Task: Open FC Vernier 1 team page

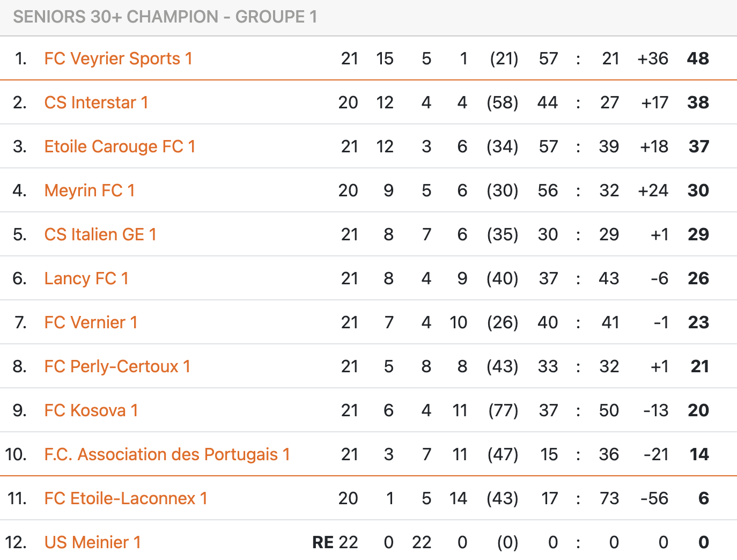Action: pos(91,322)
